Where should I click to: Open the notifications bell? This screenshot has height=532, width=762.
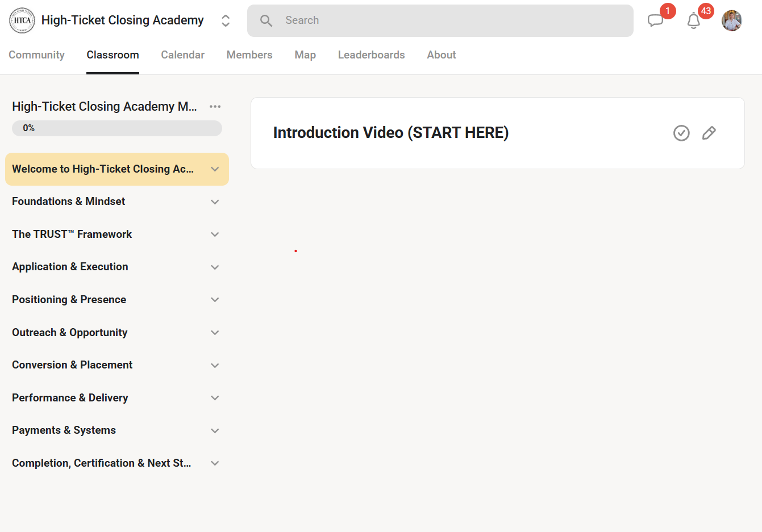click(x=693, y=21)
